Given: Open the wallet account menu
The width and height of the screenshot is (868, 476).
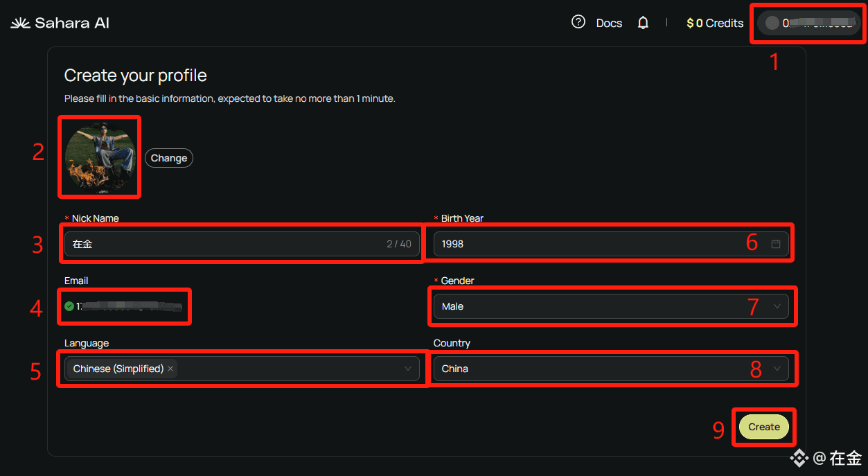Looking at the screenshot, I should click(808, 23).
